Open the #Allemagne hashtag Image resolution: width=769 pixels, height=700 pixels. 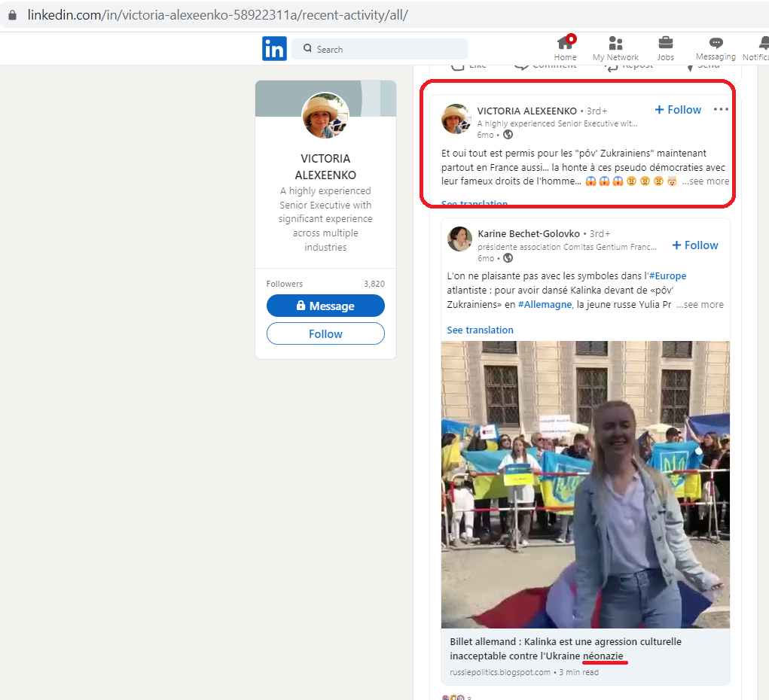pyautogui.click(x=545, y=304)
